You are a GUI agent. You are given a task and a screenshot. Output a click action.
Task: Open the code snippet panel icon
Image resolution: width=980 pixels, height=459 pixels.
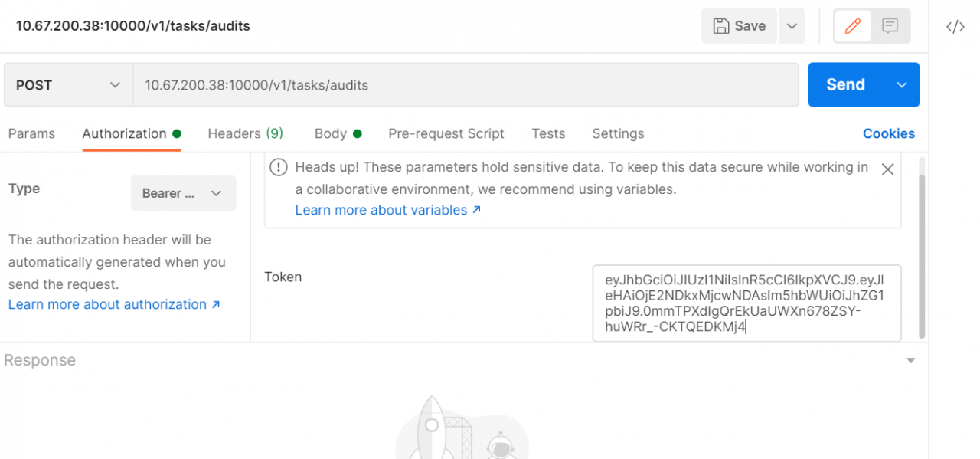[955, 27]
